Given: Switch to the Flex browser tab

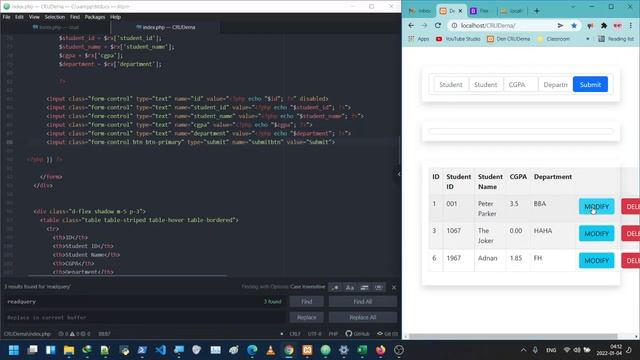Looking at the screenshot, I should (x=480, y=11).
